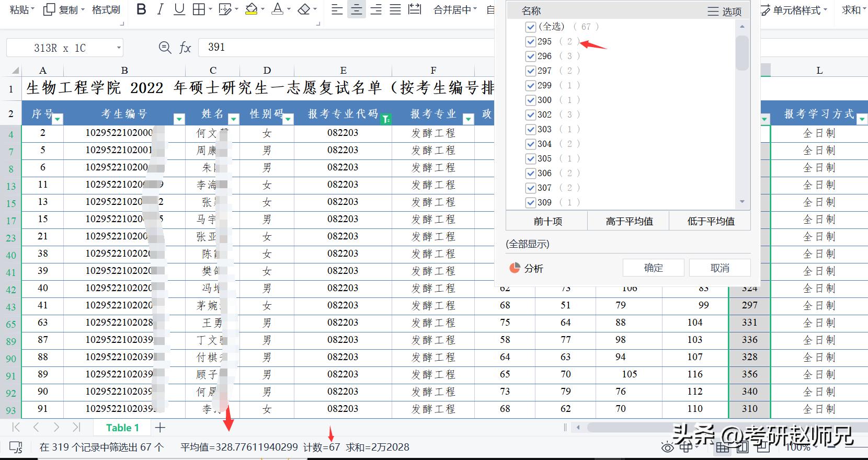Click the 低于平均值 button
This screenshot has width=868, height=460.
click(x=711, y=221)
